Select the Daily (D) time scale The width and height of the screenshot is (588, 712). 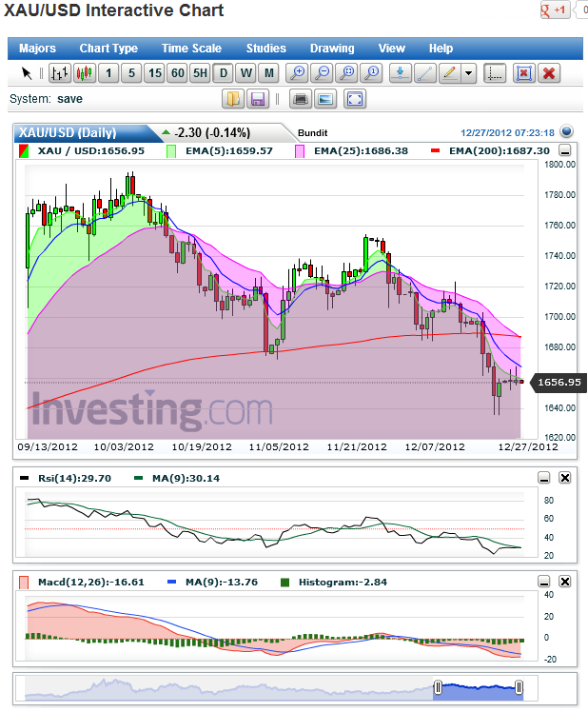click(x=224, y=73)
